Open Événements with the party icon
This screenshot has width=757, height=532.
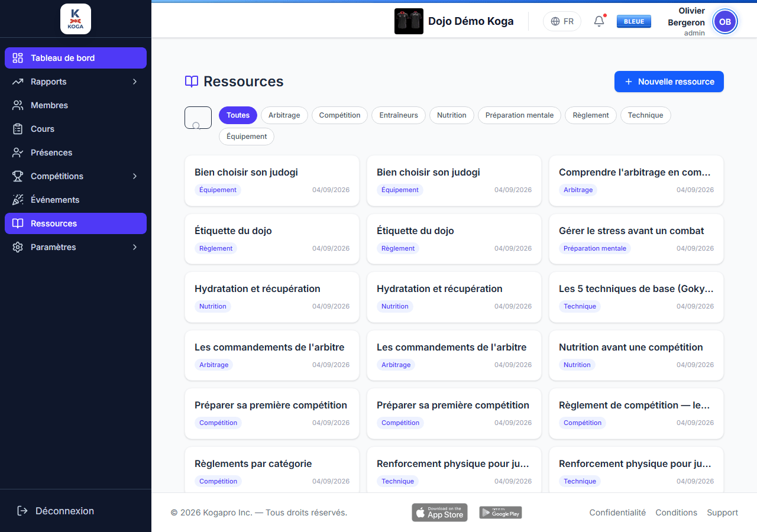tap(18, 200)
